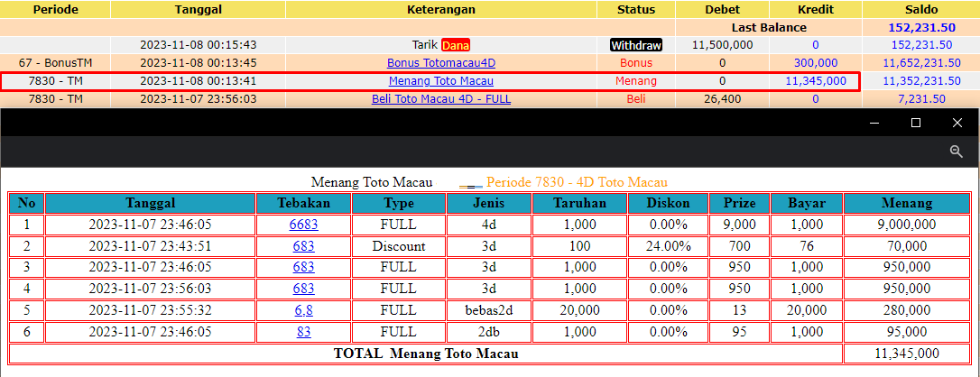Click the 2db jenis cell
Image resolution: width=980 pixels, height=377 pixels.
(x=489, y=332)
